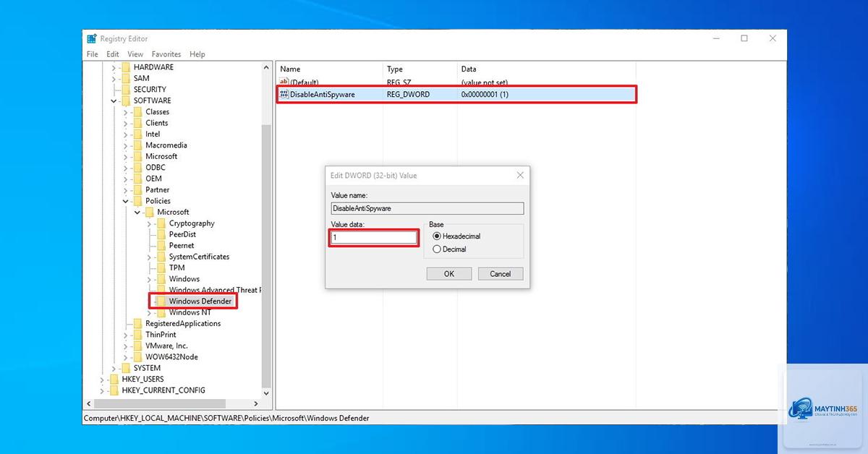This screenshot has height=454, width=868.
Task: Click the SAM key folder icon
Action: (125, 78)
